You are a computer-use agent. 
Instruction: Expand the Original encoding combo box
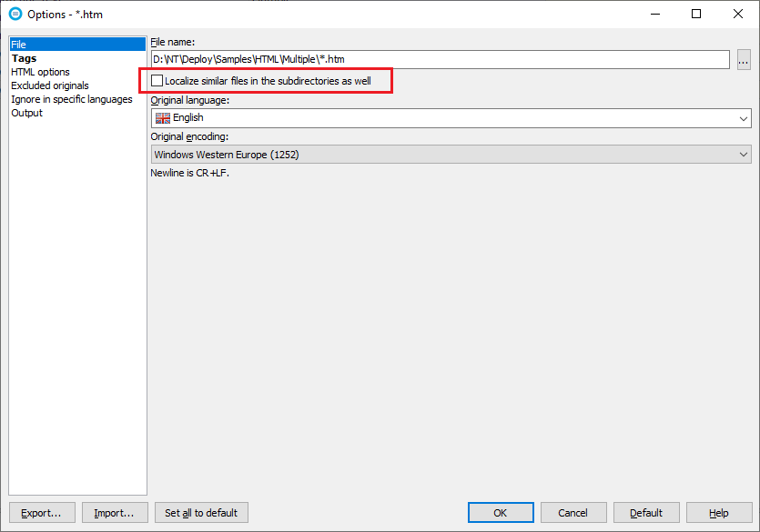(451, 155)
